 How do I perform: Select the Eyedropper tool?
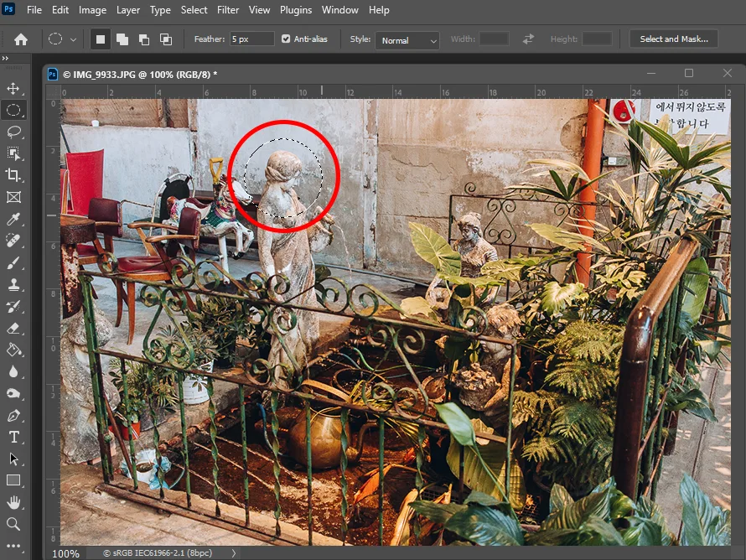(13, 219)
